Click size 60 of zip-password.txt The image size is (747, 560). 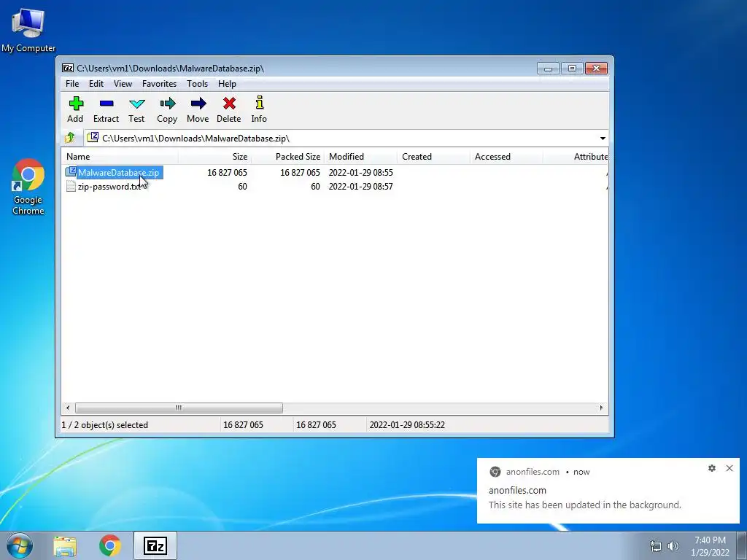(242, 187)
